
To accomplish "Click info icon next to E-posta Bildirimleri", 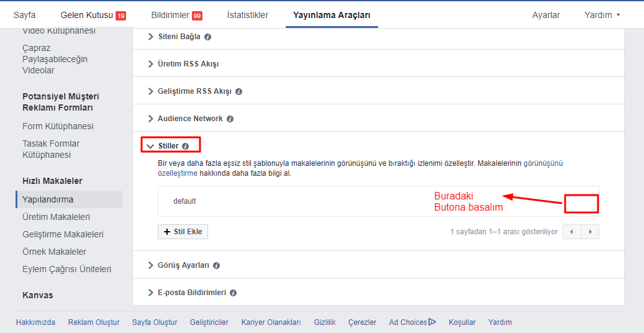I will tap(234, 293).
